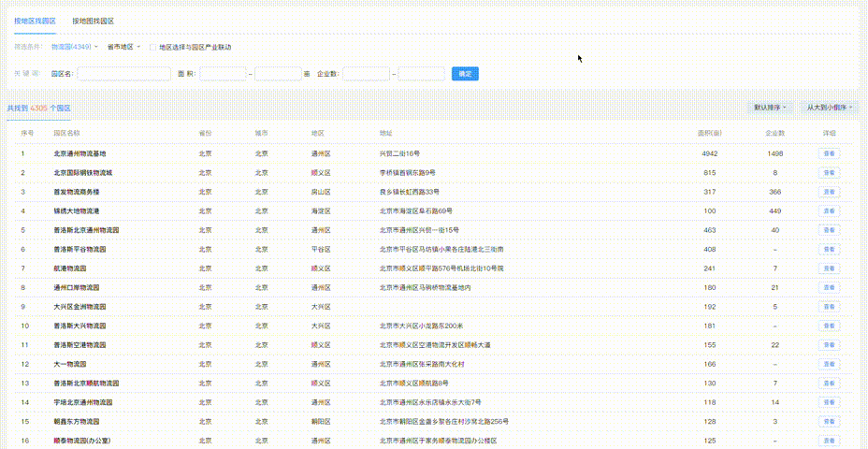868x449 pixels.
Task: Enable 地区选择与园区产业联动 checkbox
Action: click(153, 47)
